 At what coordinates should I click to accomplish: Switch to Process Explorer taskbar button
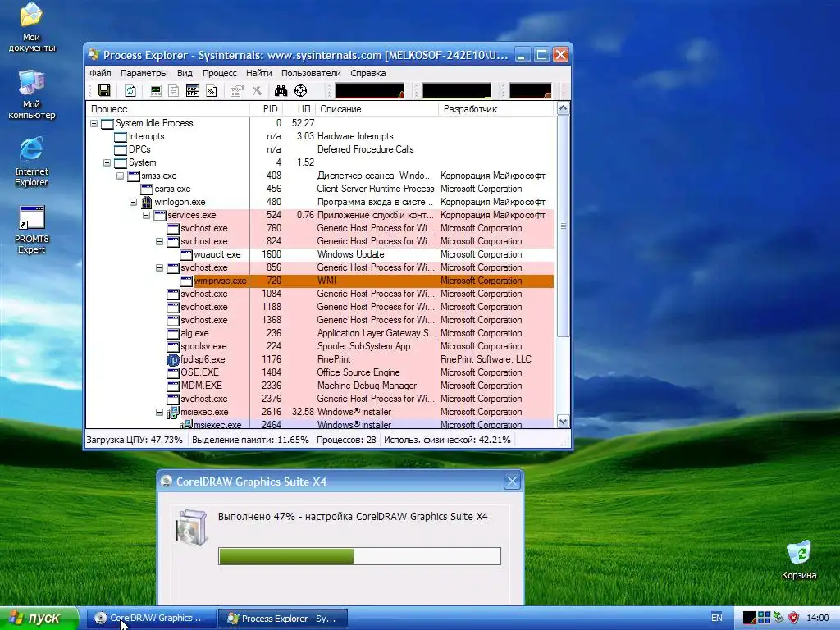pyautogui.click(x=283, y=619)
